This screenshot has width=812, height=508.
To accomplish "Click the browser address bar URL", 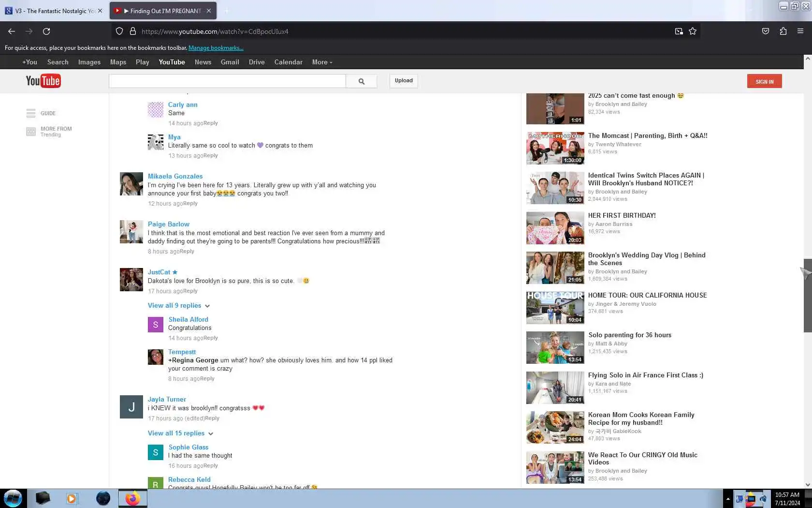I will pyautogui.click(x=215, y=31).
